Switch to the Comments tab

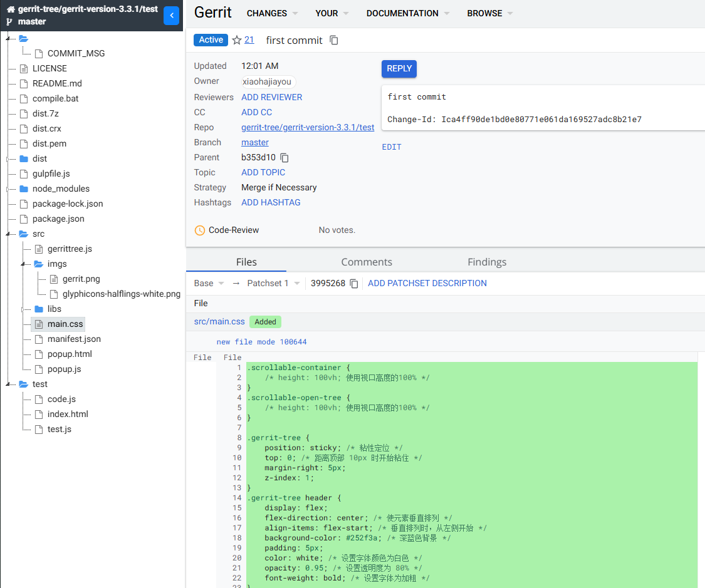pyautogui.click(x=367, y=262)
